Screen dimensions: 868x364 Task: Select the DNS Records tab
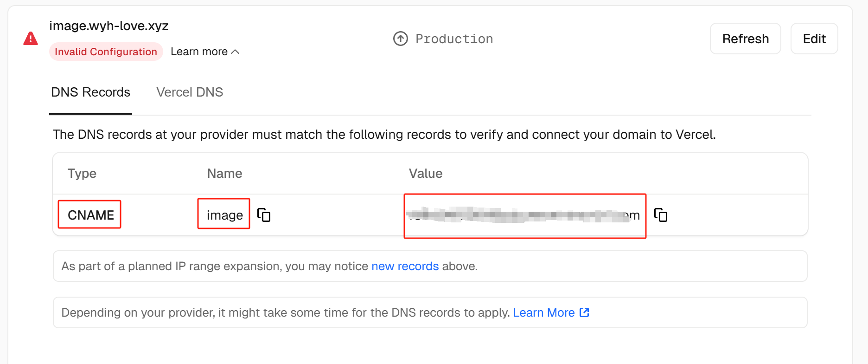click(x=90, y=92)
